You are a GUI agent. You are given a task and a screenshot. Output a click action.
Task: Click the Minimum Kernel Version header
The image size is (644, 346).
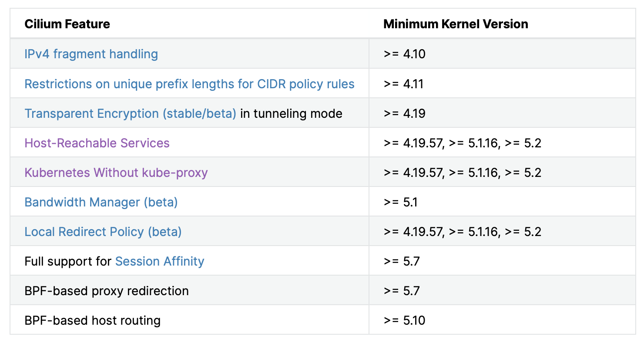pos(456,24)
